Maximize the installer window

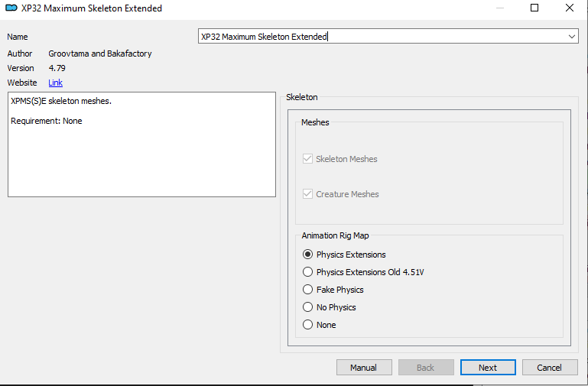tap(534, 8)
